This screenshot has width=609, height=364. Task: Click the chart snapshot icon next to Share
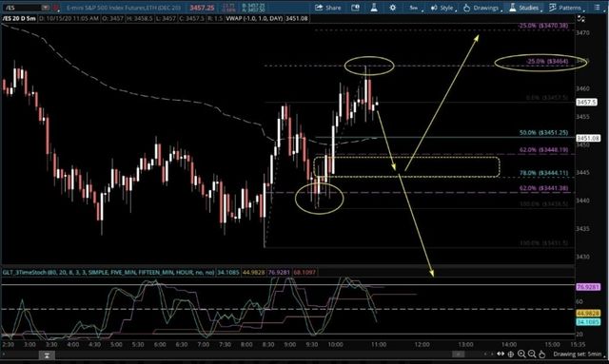(355, 8)
